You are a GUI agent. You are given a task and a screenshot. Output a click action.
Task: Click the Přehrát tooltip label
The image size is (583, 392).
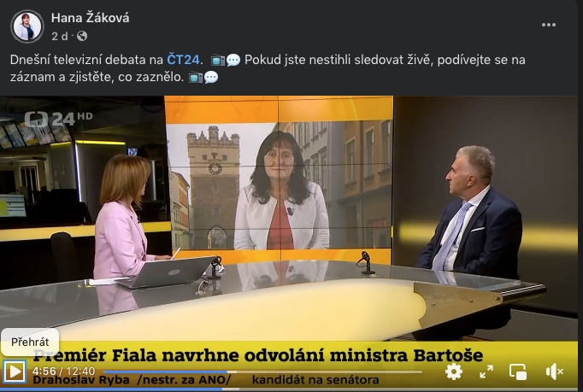tap(30, 342)
